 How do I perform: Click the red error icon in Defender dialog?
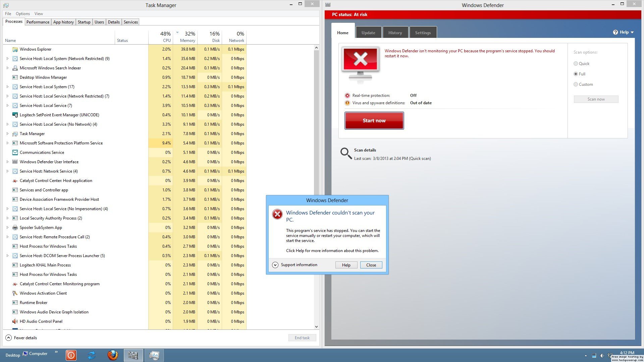[277, 214]
